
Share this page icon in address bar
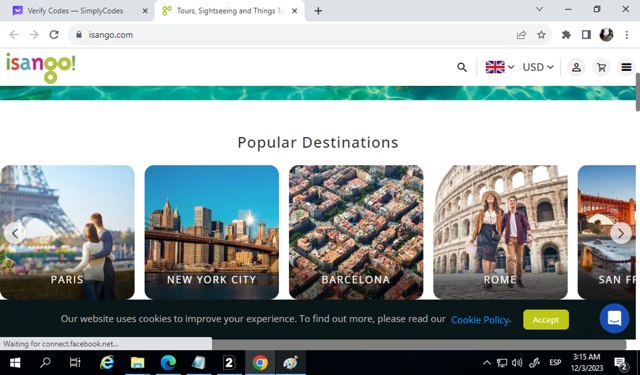point(521,35)
